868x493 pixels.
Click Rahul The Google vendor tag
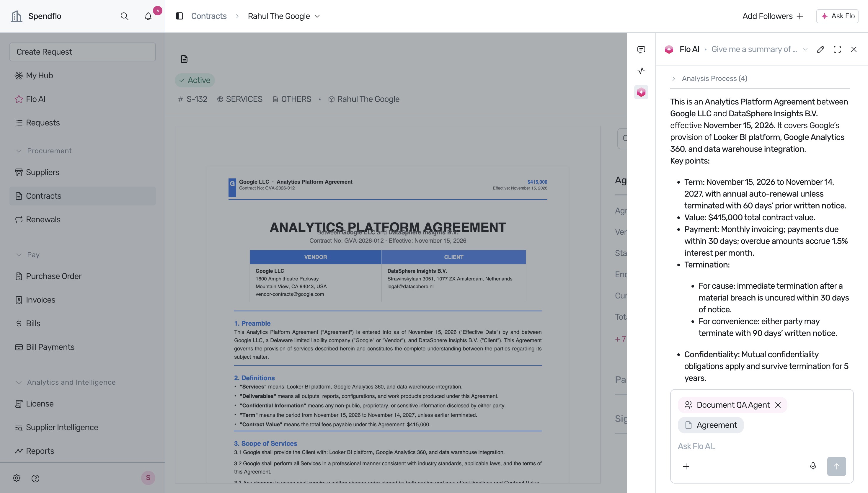click(364, 99)
